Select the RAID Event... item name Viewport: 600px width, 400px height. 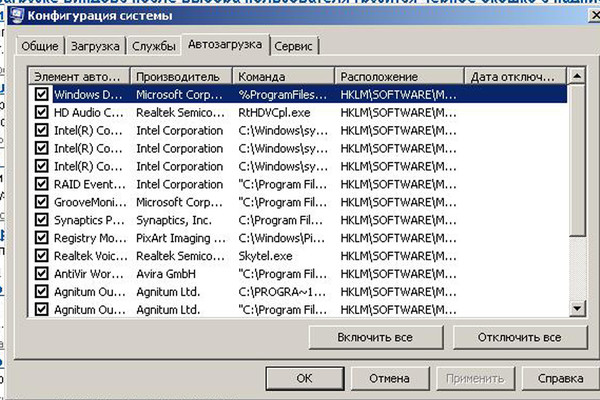tap(90, 184)
